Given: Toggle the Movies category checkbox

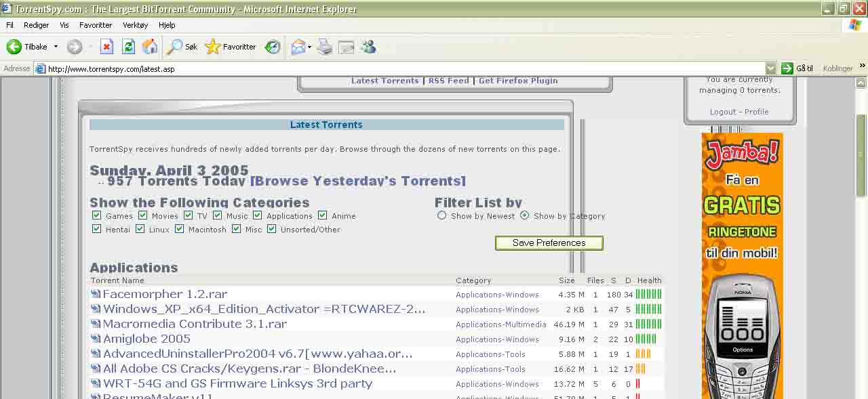Looking at the screenshot, I should pos(143,215).
